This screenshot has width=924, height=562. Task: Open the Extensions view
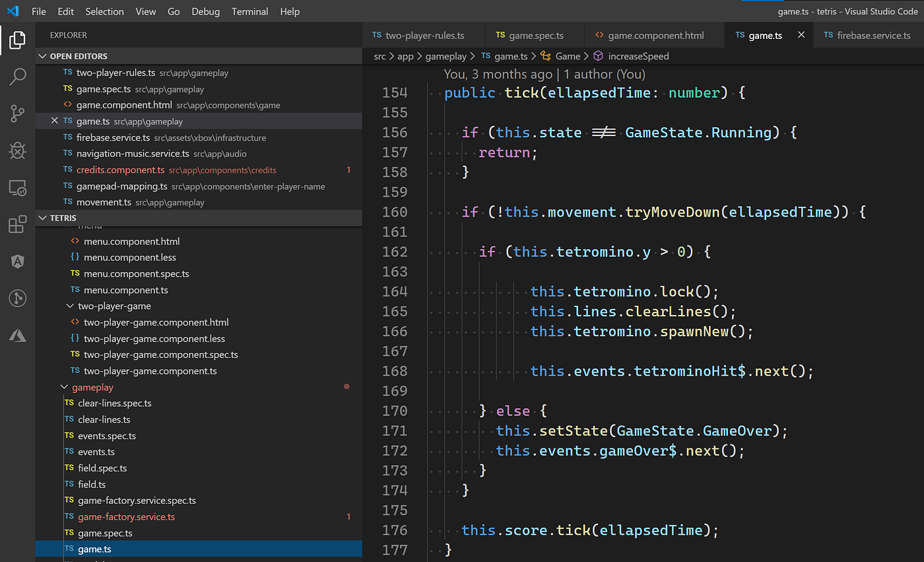point(17,225)
